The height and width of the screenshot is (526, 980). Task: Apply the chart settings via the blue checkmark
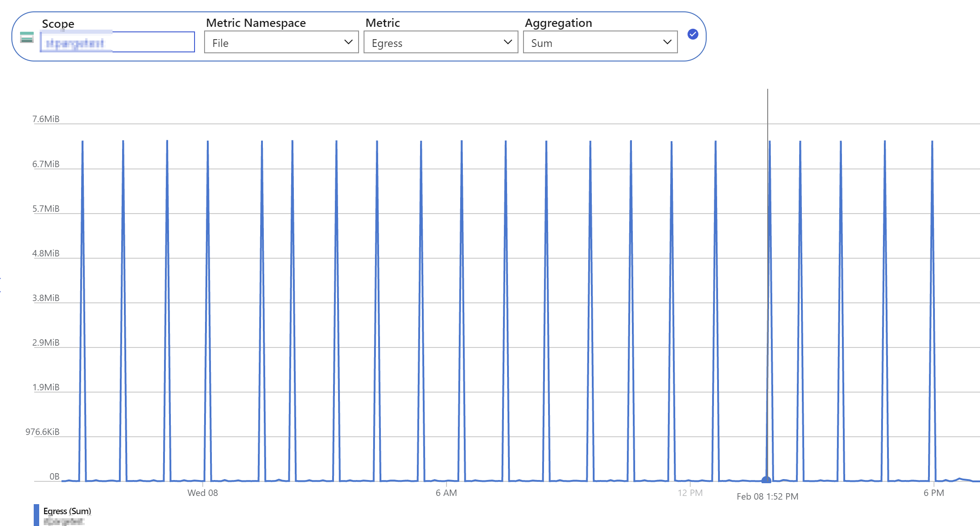[x=693, y=34]
